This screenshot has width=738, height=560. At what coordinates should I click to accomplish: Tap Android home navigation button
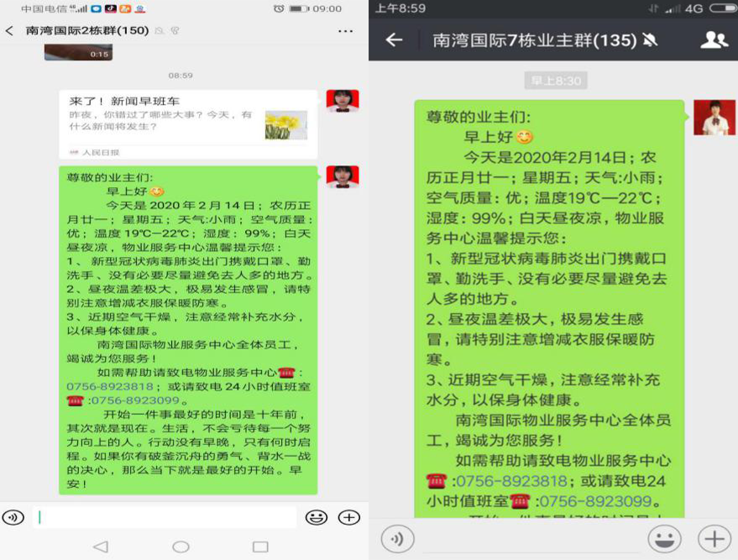(181, 547)
